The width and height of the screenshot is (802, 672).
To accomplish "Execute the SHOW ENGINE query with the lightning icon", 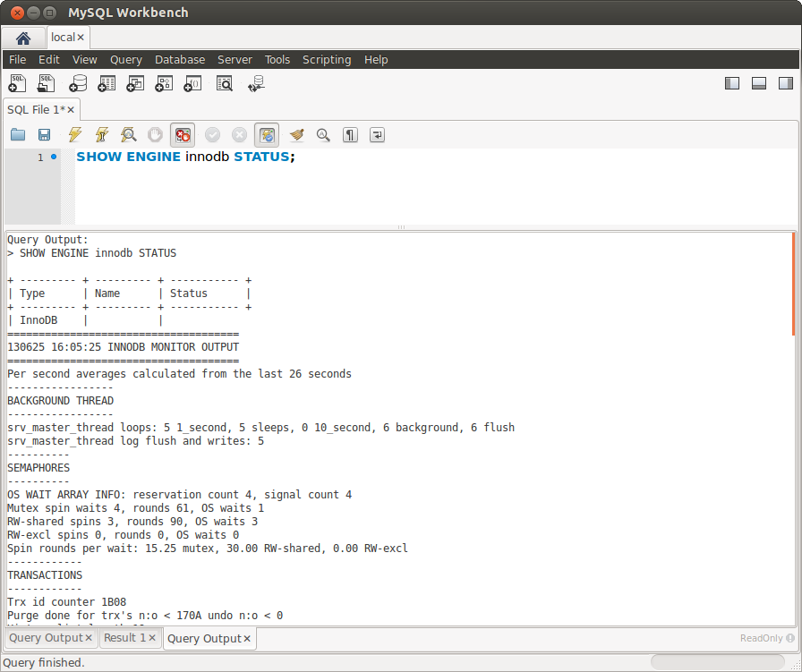I will pyautogui.click(x=75, y=134).
